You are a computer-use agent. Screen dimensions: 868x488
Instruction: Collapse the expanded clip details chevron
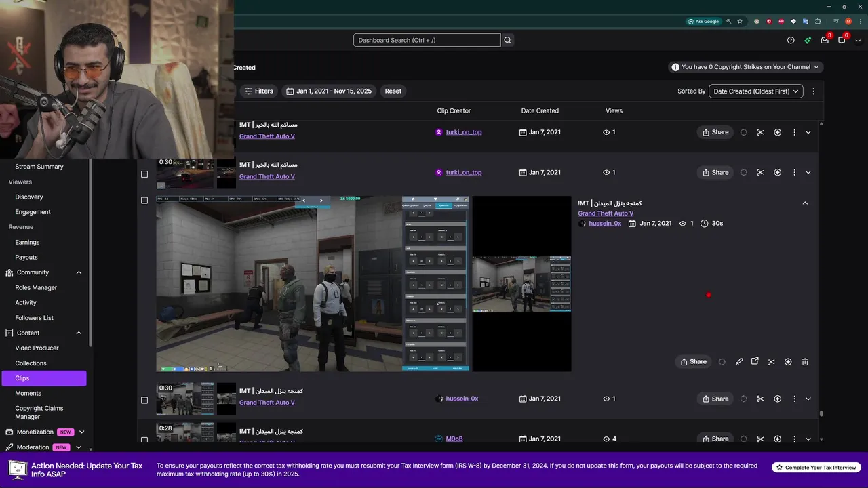(x=805, y=203)
